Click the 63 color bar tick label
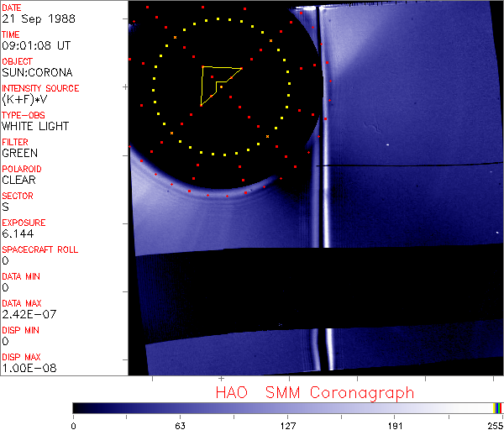 pos(180,425)
